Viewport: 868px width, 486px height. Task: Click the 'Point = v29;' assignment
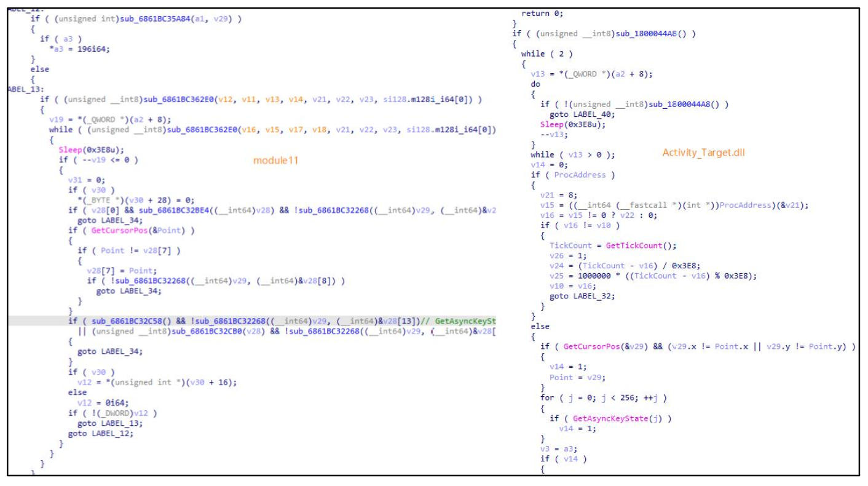point(577,376)
